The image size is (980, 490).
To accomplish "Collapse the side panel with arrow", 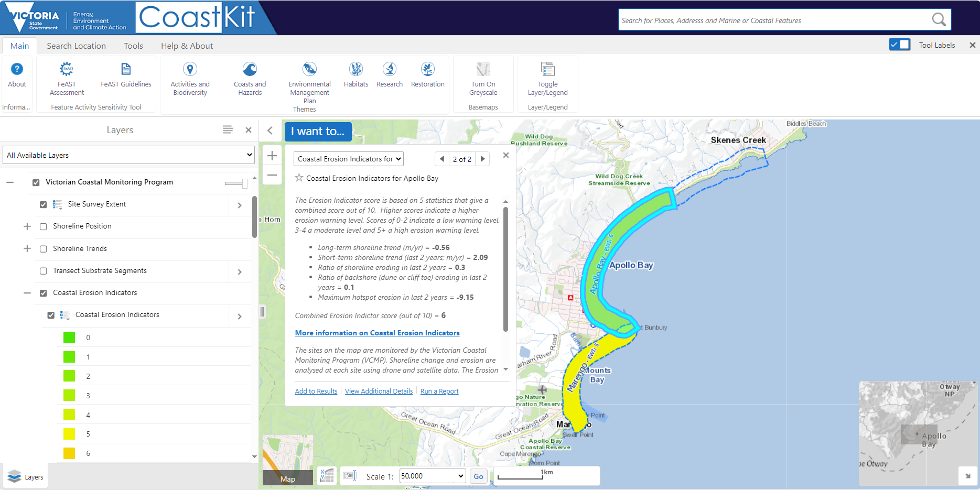I will tap(270, 130).
